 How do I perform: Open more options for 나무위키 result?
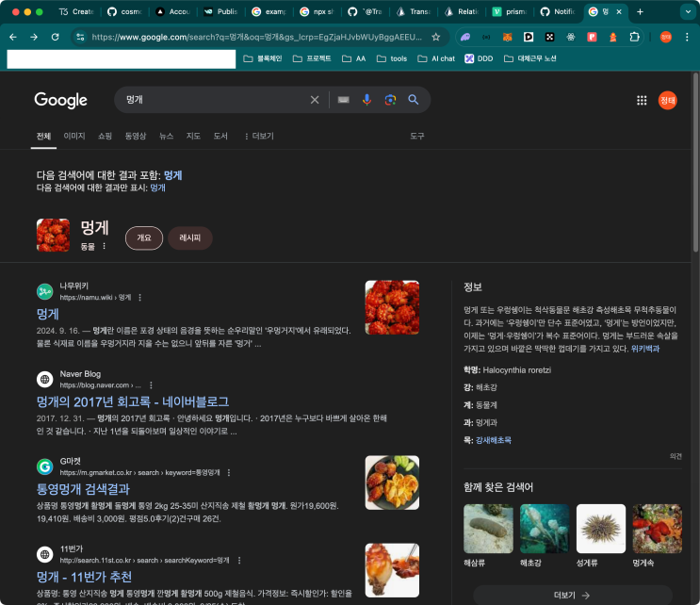(139, 298)
